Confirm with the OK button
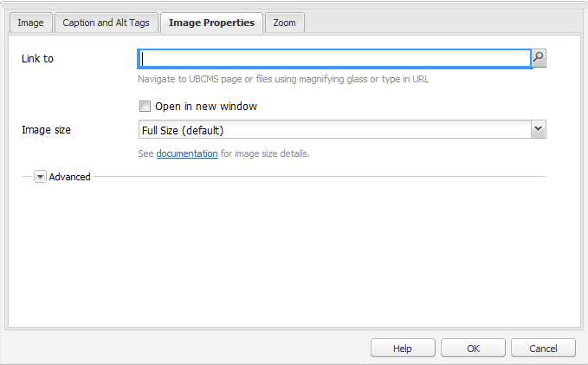Screen dimensions: 588x365 (x=473, y=348)
